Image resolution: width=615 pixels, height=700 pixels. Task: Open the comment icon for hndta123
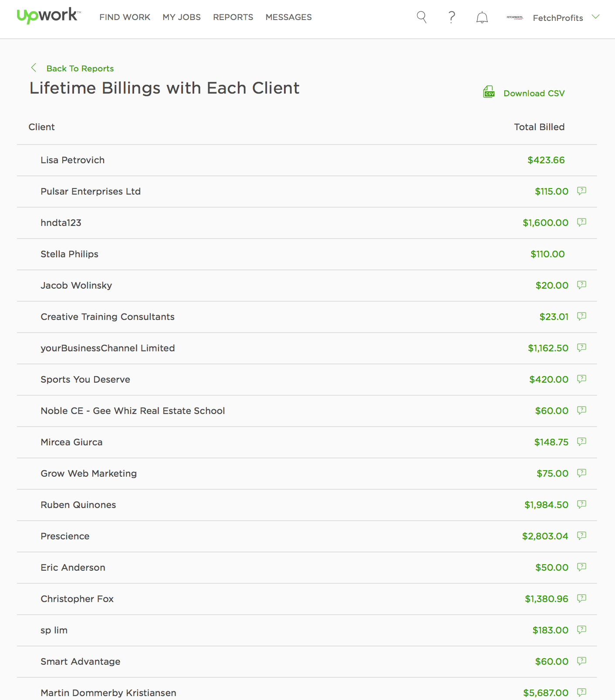click(x=581, y=222)
